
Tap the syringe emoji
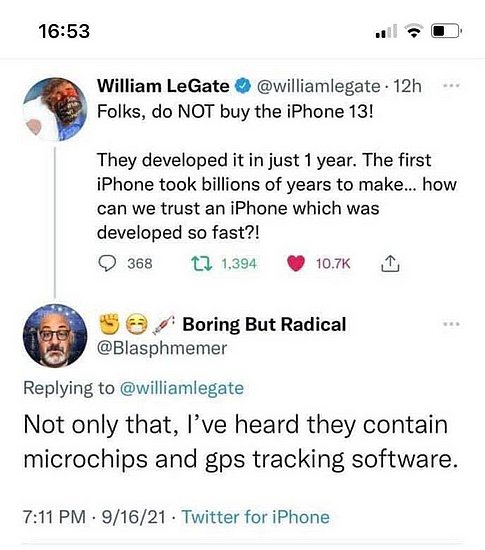(x=163, y=324)
